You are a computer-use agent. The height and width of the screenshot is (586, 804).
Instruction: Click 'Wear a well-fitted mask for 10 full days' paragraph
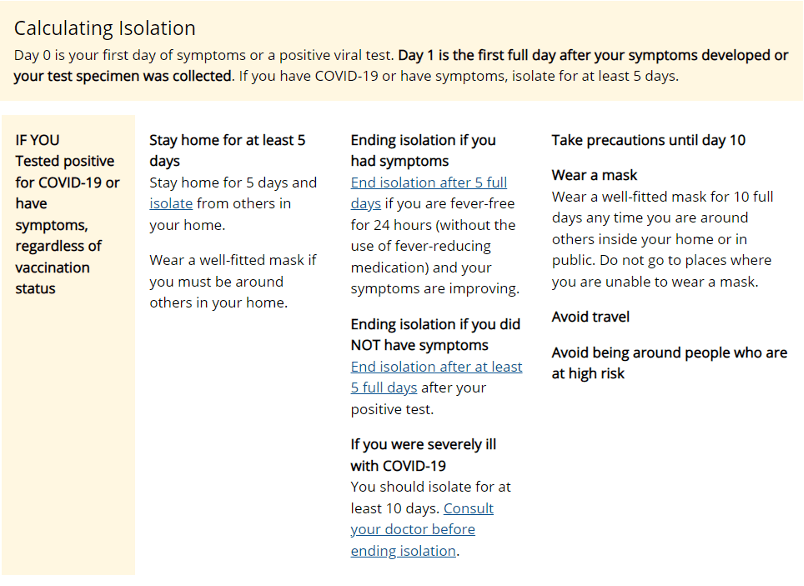[x=662, y=239]
